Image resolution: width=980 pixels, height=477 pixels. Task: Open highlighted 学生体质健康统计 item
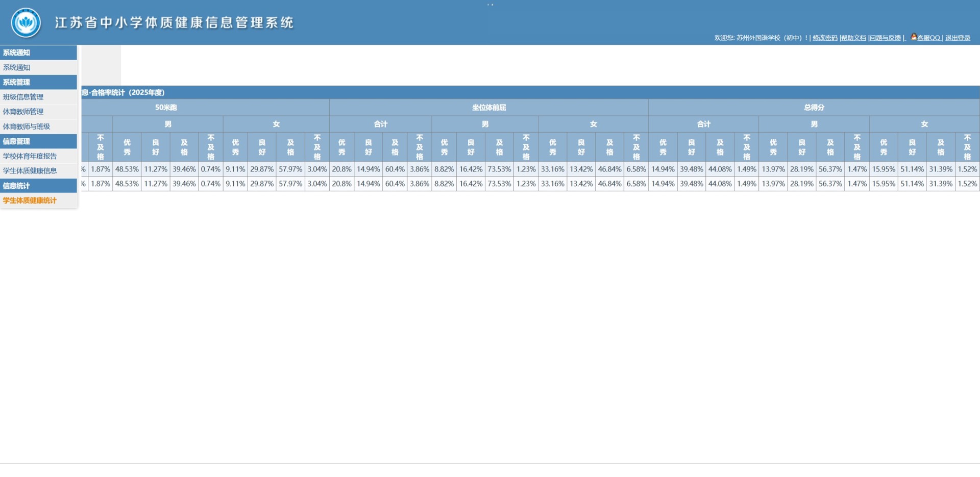(30, 200)
